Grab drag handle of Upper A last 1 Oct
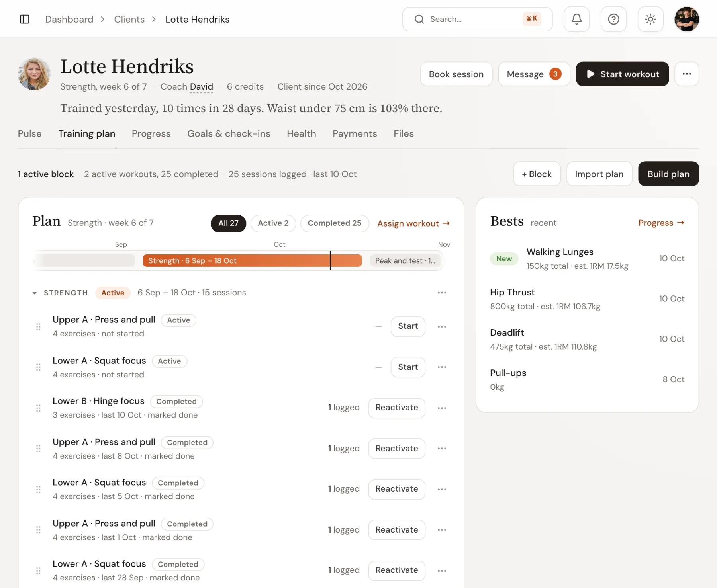The height and width of the screenshot is (588, 717). [x=38, y=530]
